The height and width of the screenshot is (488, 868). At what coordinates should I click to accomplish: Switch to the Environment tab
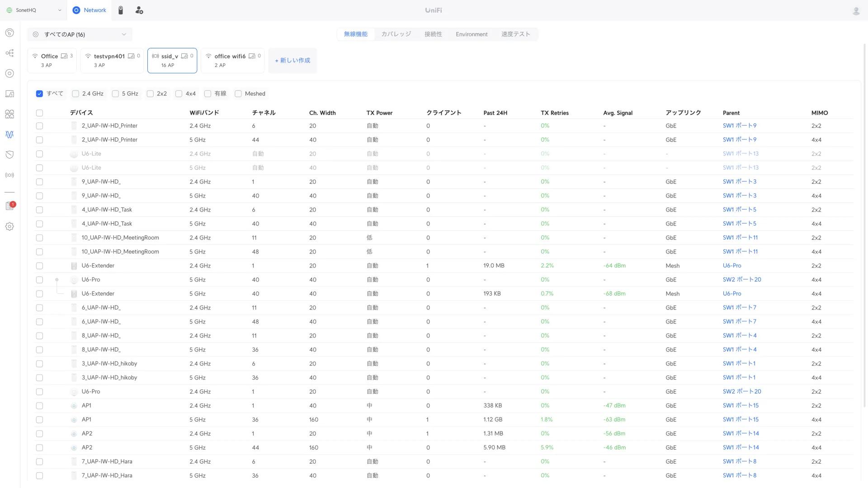coord(472,34)
